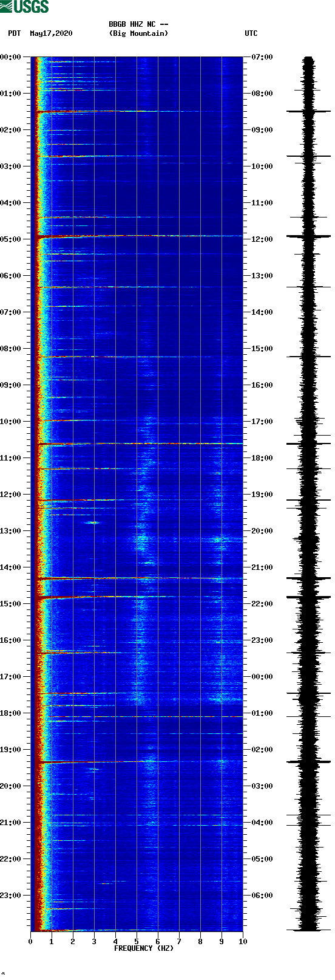Click the 5 Hz frequency tick label
Screen dimensions: 335x980
137,942
